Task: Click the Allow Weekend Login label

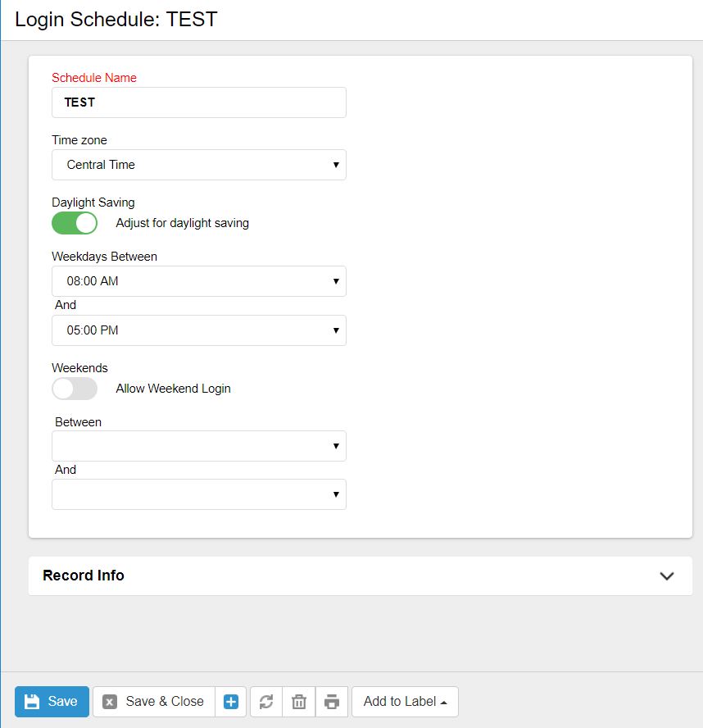Action: tap(174, 389)
